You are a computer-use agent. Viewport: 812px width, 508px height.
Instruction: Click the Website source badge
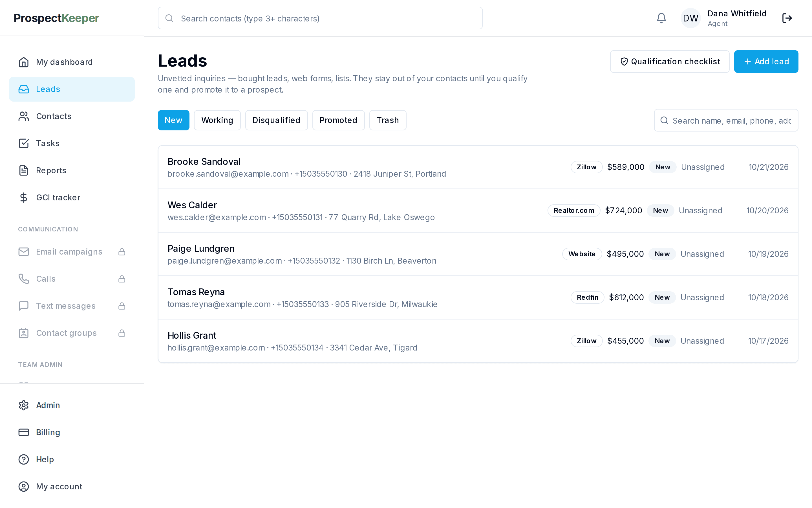point(582,254)
